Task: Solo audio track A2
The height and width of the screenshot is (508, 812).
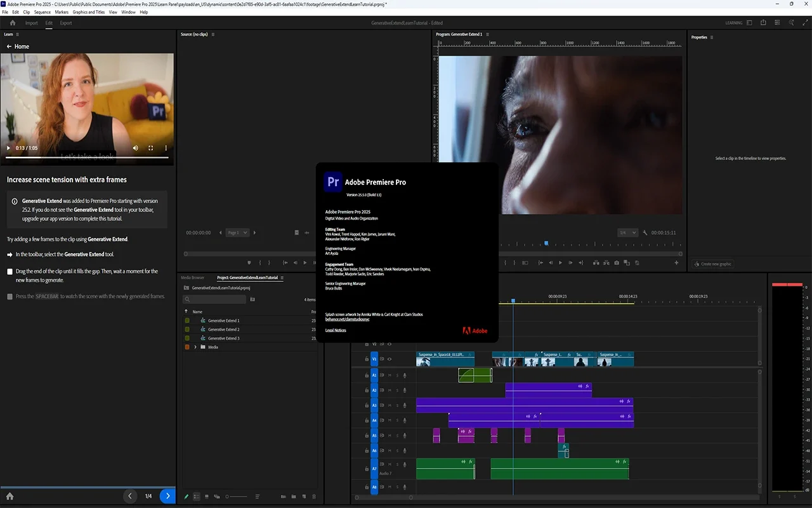Action: point(397,391)
